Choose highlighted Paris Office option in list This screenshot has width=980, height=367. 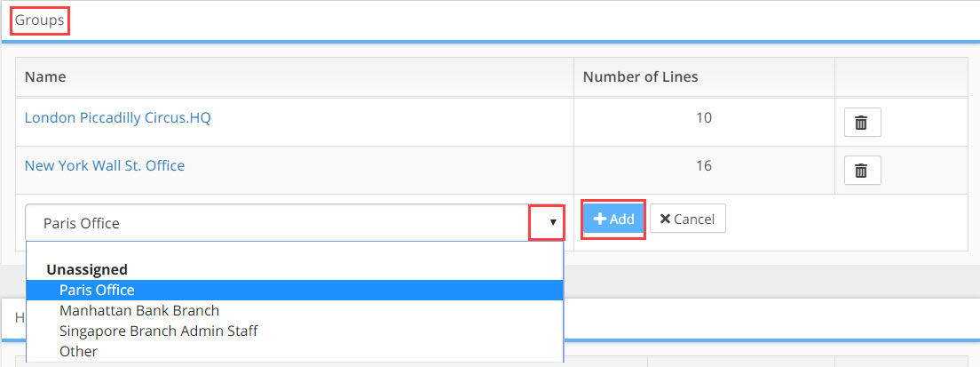[x=295, y=290]
